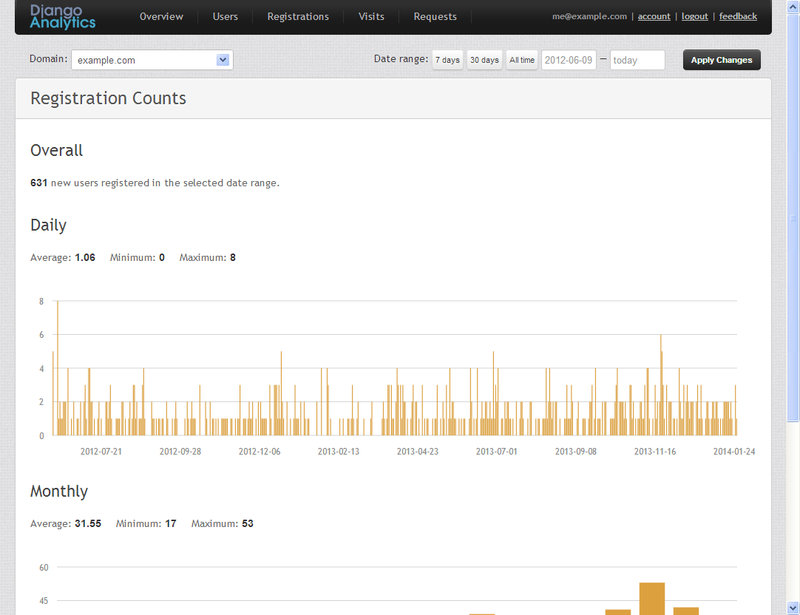Image resolution: width=800 pixels, height=615 pixels.
Task: Click the Django Analytics logo
Action: [x=63, y=17]
